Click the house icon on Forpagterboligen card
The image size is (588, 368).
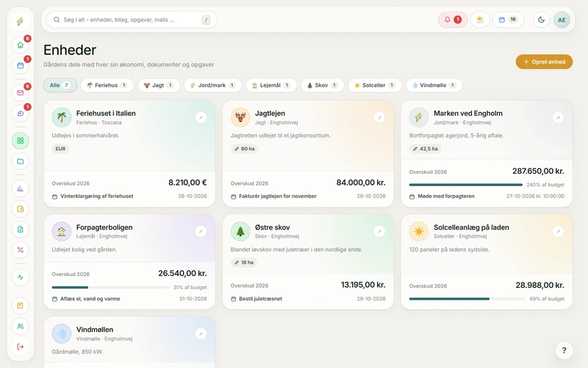[62, 231]
